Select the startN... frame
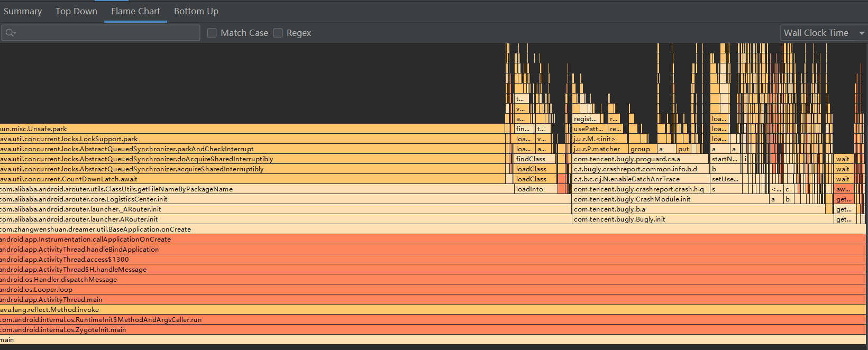 click(x=725, y=159)
